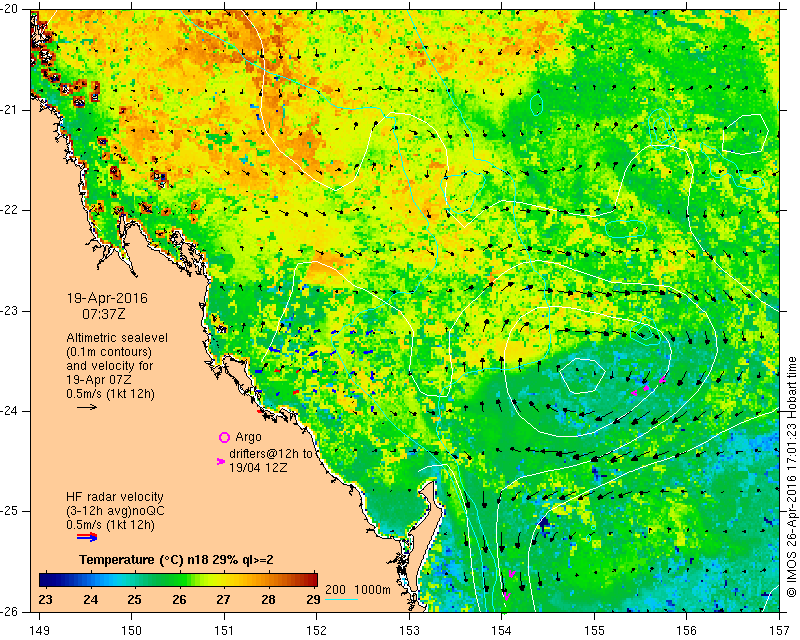Viewport: 800px width, 640px height.
Task: Click the longitude axis label 155
Action: click(x=594, y=631)
